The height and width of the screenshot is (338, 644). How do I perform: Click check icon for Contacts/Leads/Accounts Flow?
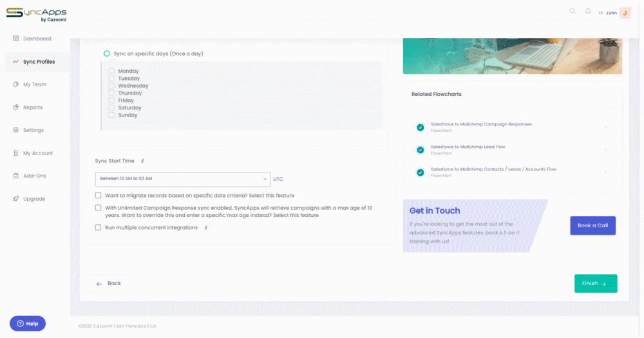point(420,173)
